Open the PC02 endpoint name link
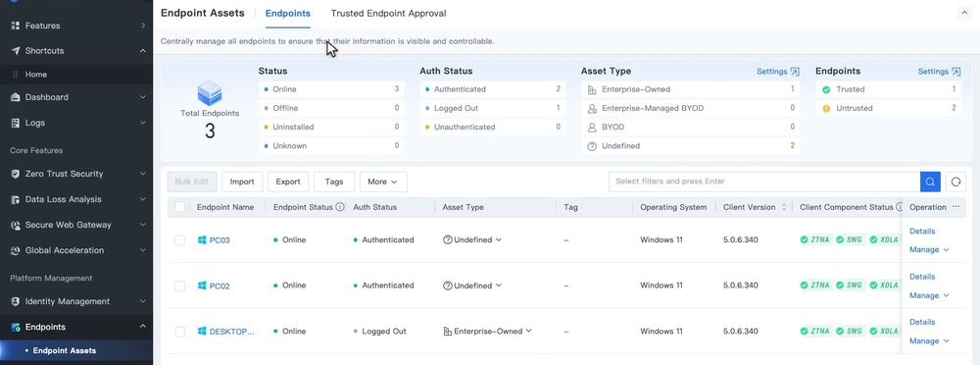Image resolution: width=980 pixels, height=365 pixels. point(220,286)
